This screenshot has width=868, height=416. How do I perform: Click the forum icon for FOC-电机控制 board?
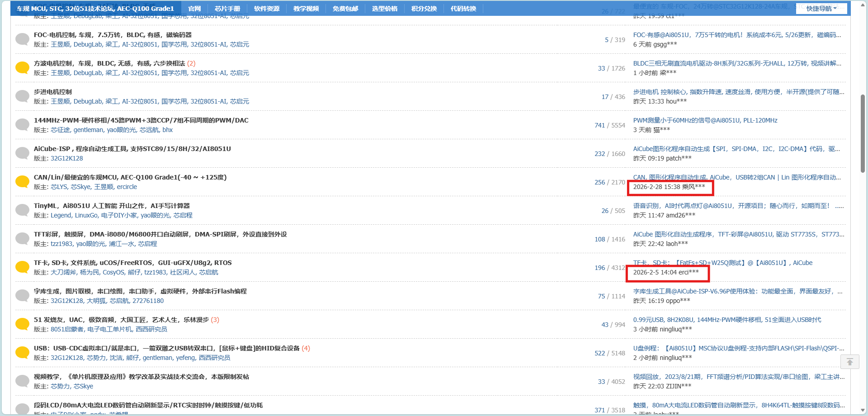22,39
